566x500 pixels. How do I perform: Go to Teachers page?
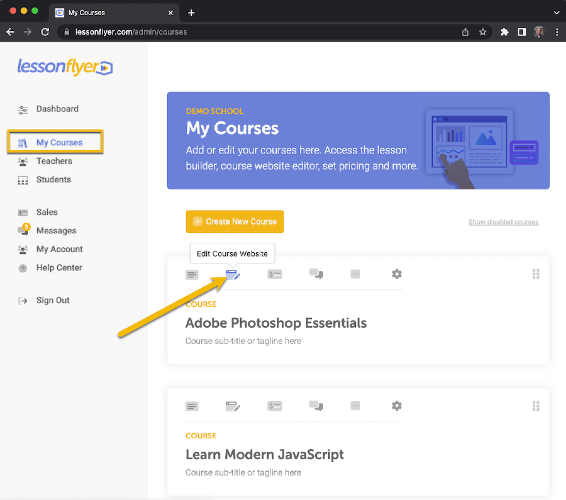point(54,161)
